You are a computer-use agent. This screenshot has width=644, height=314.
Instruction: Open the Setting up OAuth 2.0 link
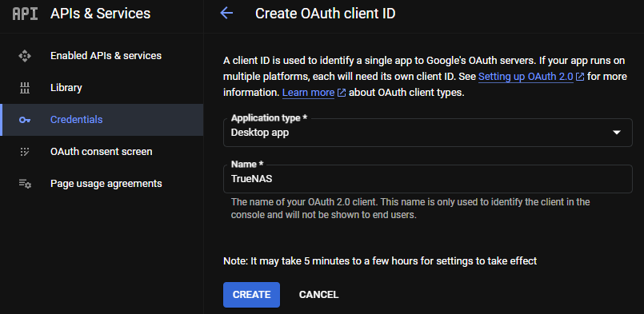(526, 77)
